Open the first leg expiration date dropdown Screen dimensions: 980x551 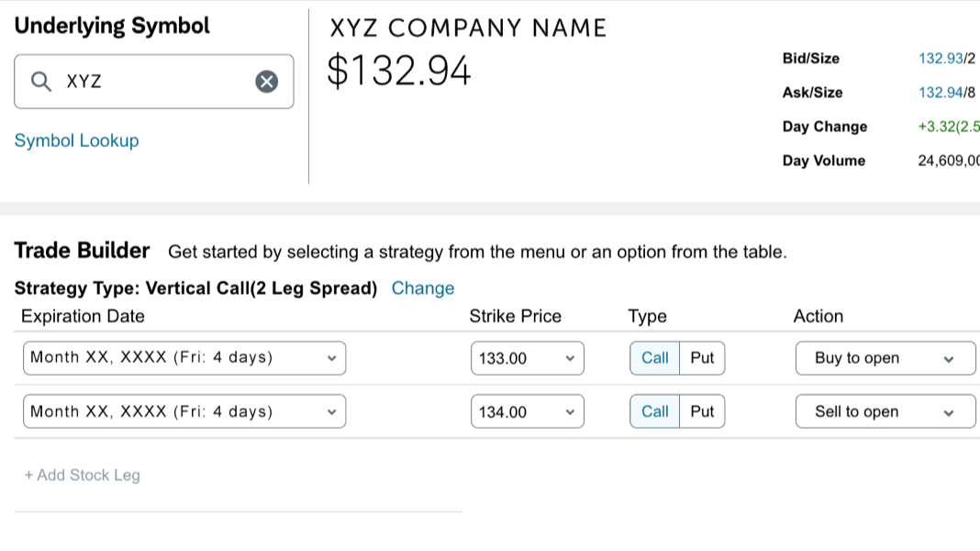[x=184, y=357]
